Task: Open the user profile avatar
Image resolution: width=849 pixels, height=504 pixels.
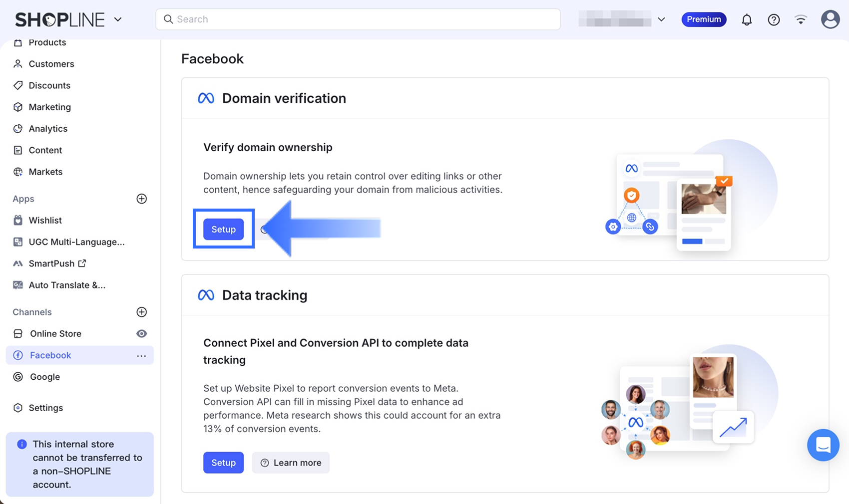Action: (830, 19)
